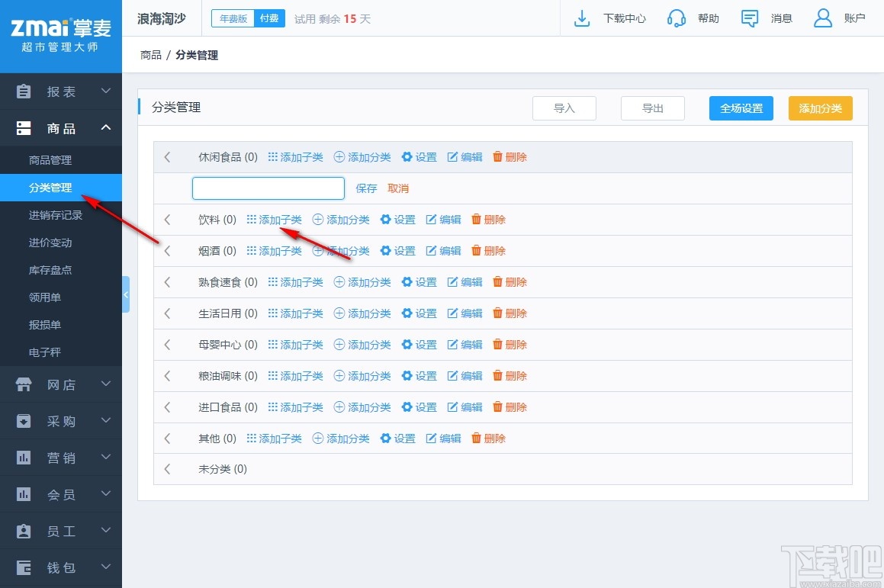Screen dimensions: 884x588
Task: Expand the 员工 sidebar menu chevron
Action: (x=105, y=531)
